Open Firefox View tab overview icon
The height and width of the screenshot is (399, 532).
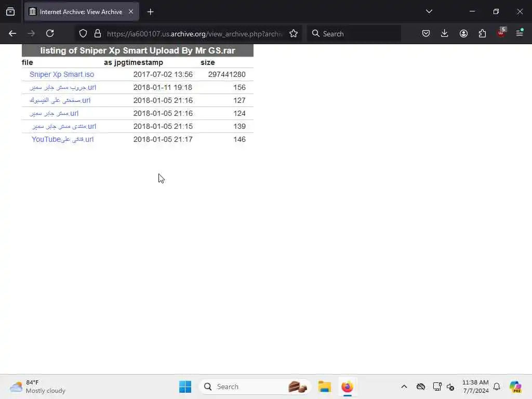(10, 11)
